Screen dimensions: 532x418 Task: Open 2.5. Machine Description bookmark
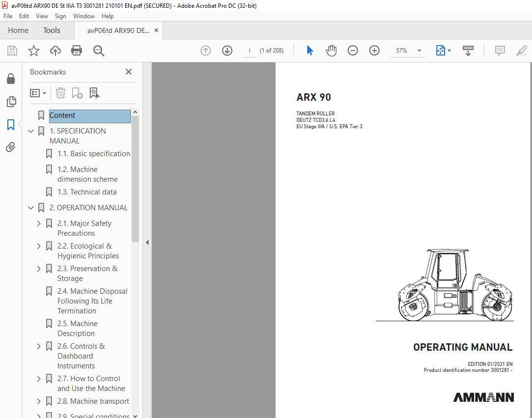(x=78, y=328)
